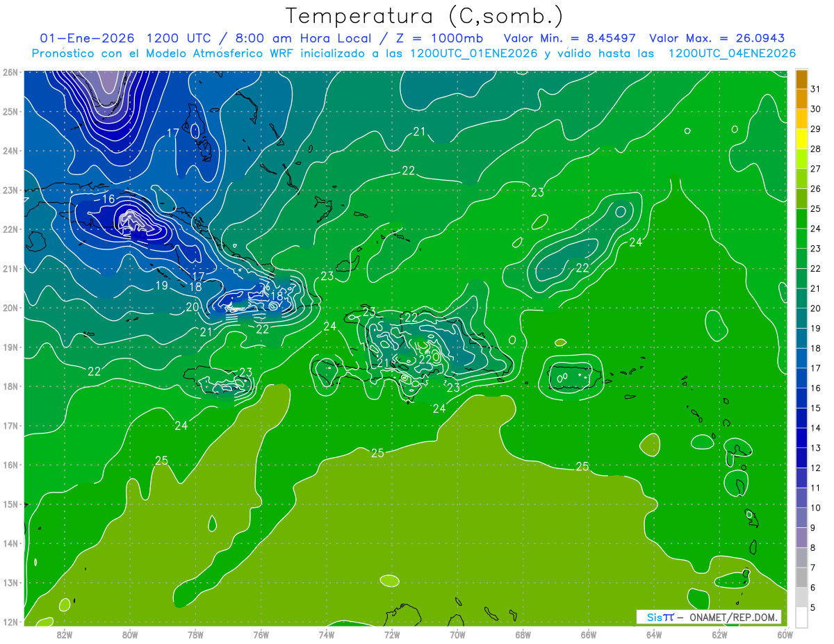Image resolution: width=834 pixels, height=644 pixels.
Task: Click the "80W" longitude axis label
Action: click(130, 634)
